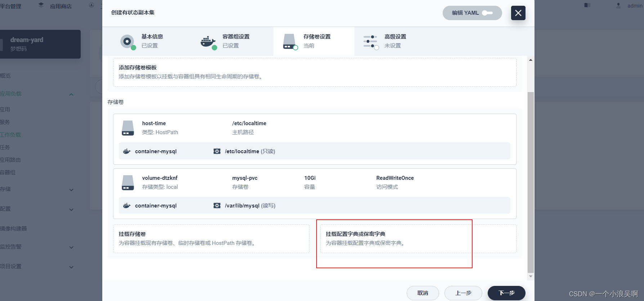This screenshot has width=644, height=301.
Task: Click mount path icon beside /etc/localtime (只读)
Action: click(217, 151)
